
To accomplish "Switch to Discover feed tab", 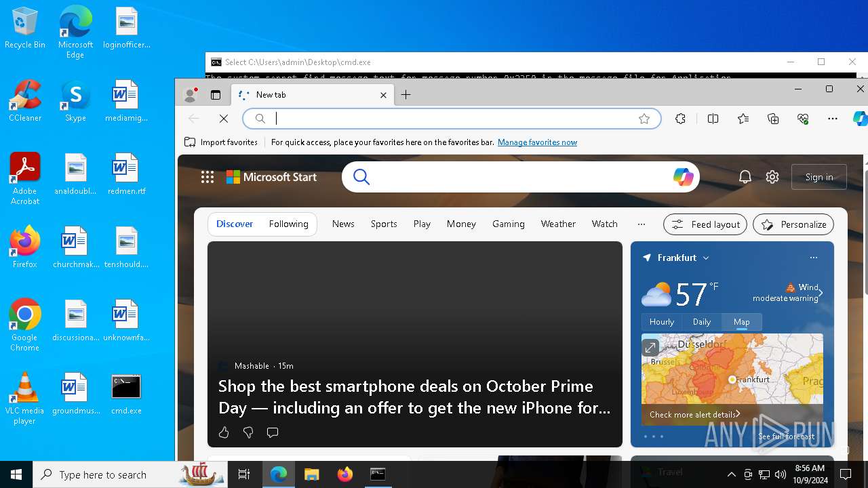I will (x=235, y=224).
